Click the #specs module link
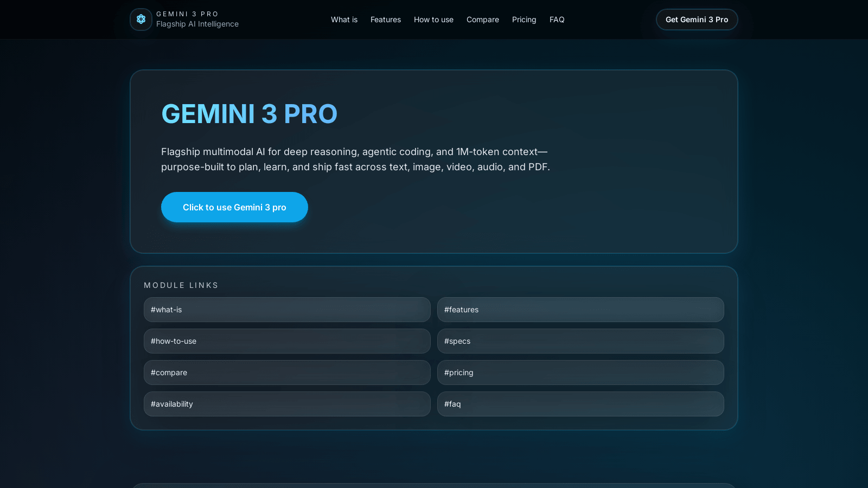 (580, 341)
